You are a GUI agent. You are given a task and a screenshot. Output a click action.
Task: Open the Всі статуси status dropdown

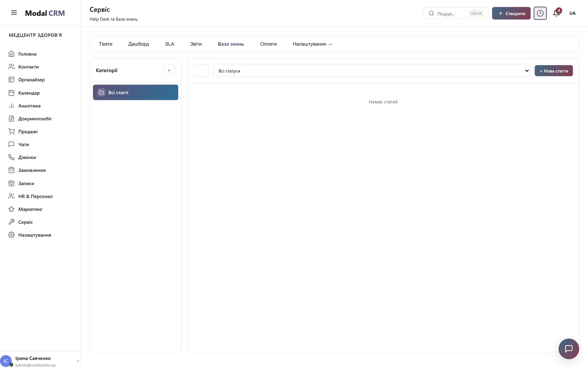[372, 71]
